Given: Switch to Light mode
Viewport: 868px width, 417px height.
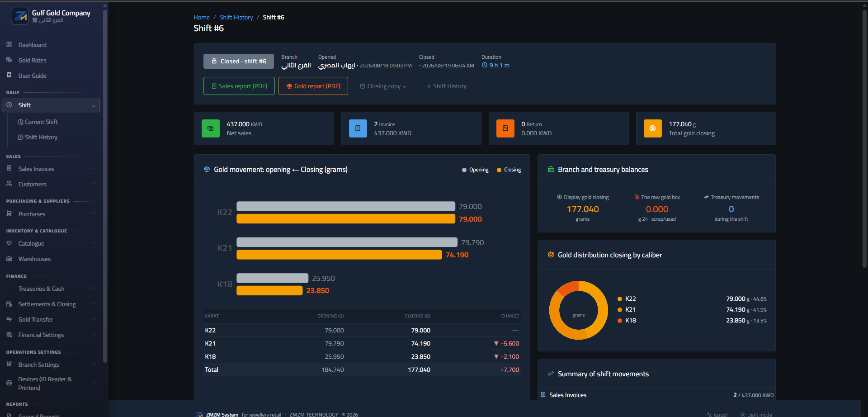Looking at the screenshot, I should pyautogui.click(x=756, y=414).
